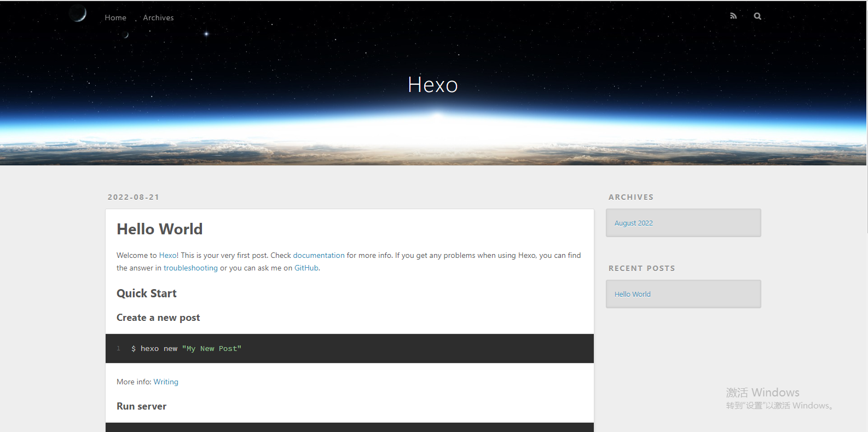Viewport: 868px width, 432px height.
Task: Follow the Hexo link in welcome text
Action: point(167,255)
